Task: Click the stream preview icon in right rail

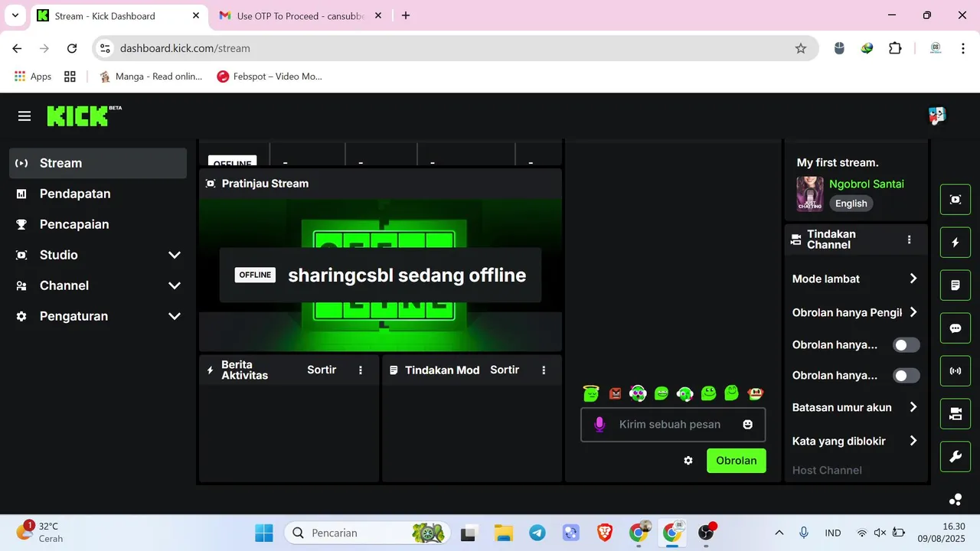Action: tap(955, 200)
